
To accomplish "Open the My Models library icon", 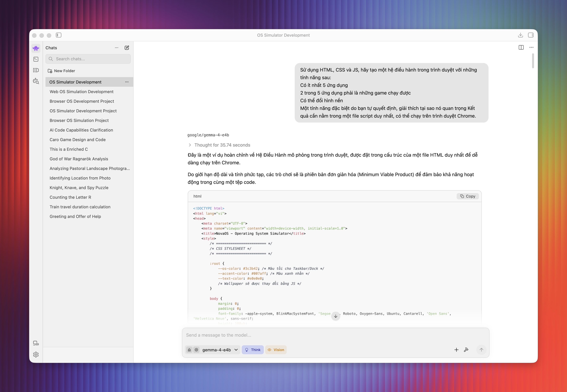I will [36, 70].
